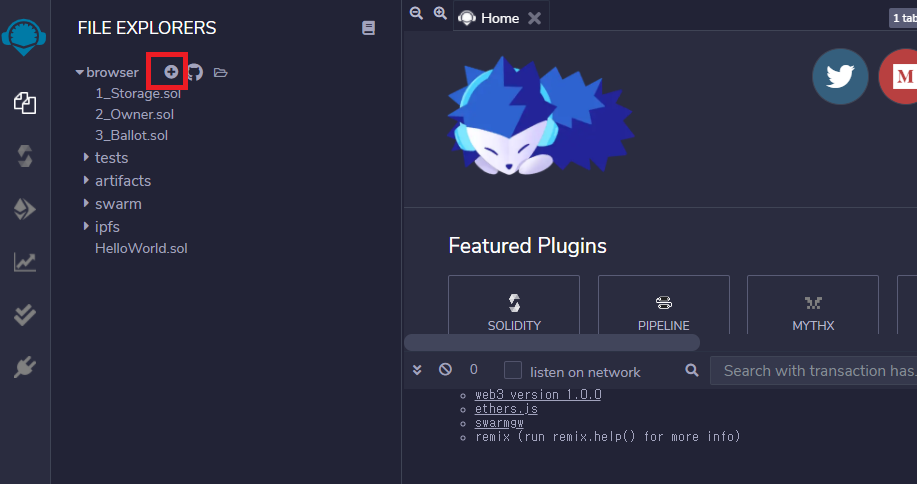Click the ethers.js terminal link
The image size is (917, 489).
[x=506, y=409]
